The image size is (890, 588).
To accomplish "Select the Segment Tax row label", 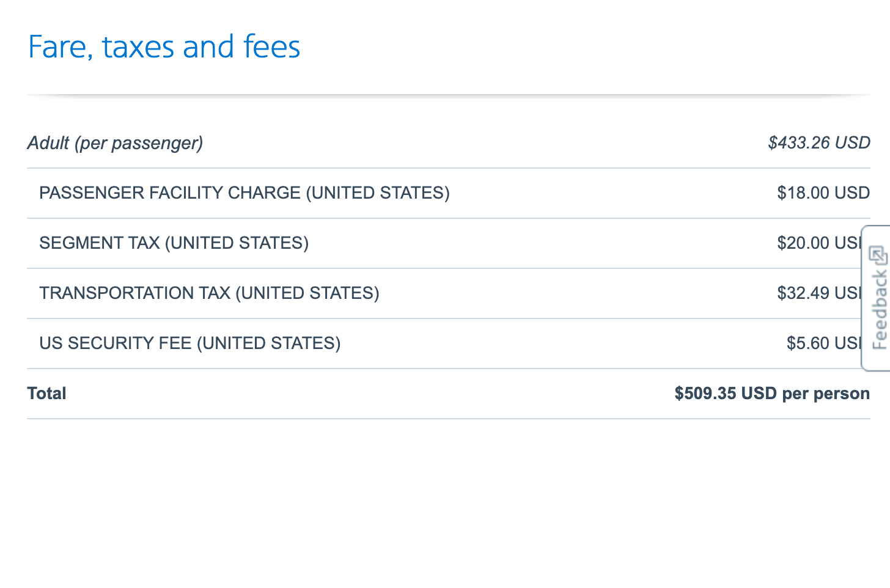I will [x=174, y=243].
